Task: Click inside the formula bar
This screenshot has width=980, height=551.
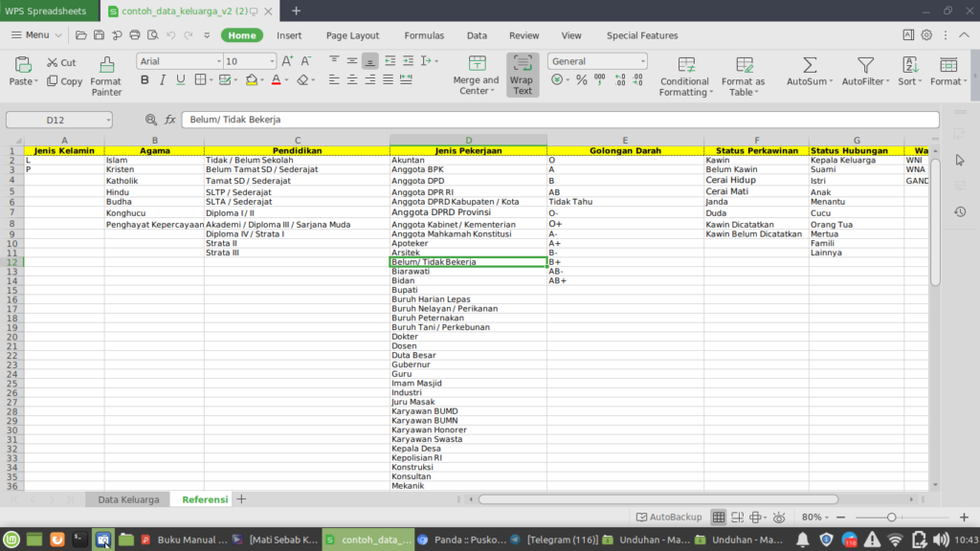Action: pos(560,120)
